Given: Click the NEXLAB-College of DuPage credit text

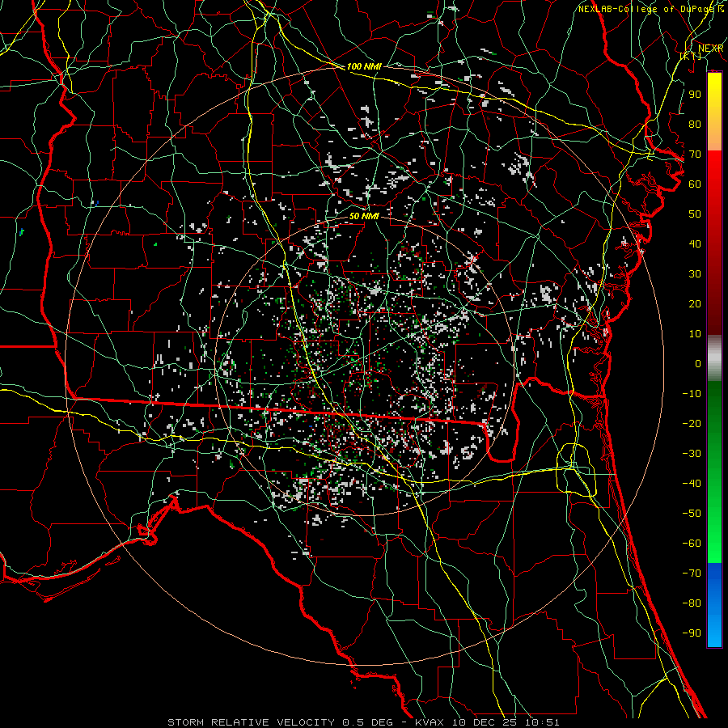Looking at the screenshot, I should coord(645,9).
